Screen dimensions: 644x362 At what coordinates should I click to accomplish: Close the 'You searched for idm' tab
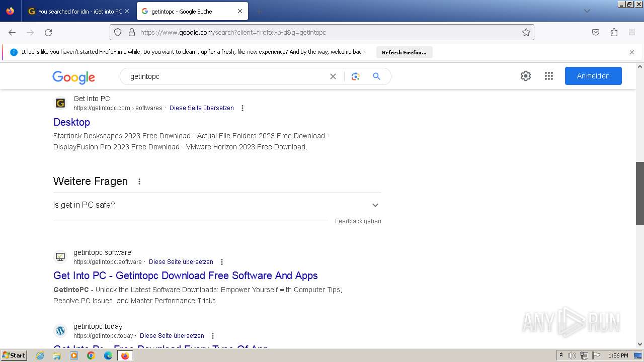127,11
